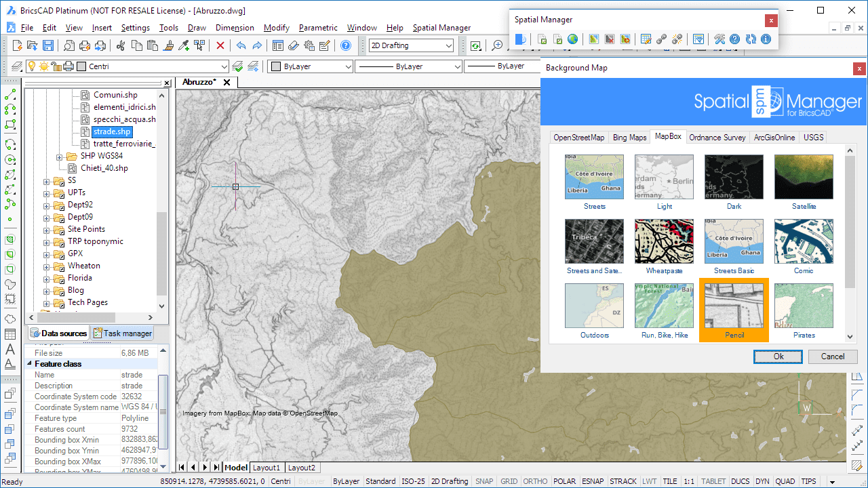Expand the Florida folder node
The width and height of the screenshot is (868, 488).
(x=47, y=279)
